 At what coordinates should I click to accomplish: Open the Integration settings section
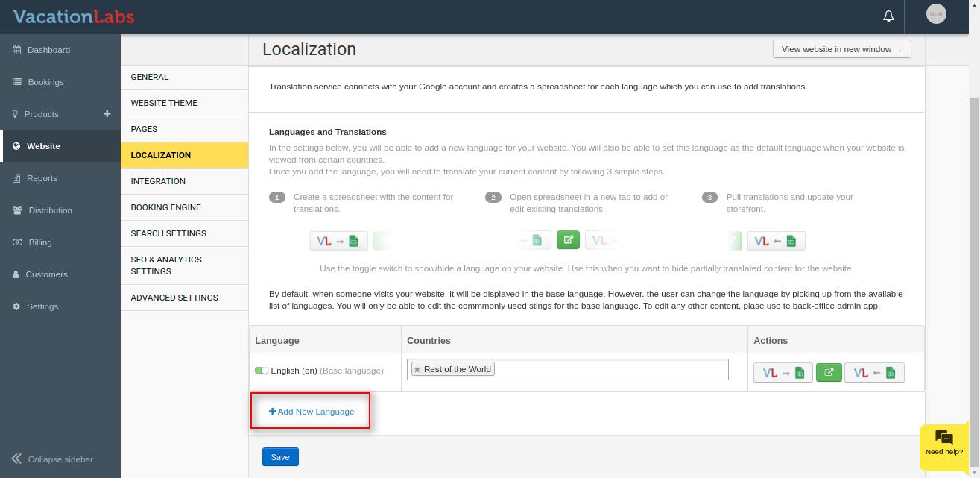click(x=158, y=181)
